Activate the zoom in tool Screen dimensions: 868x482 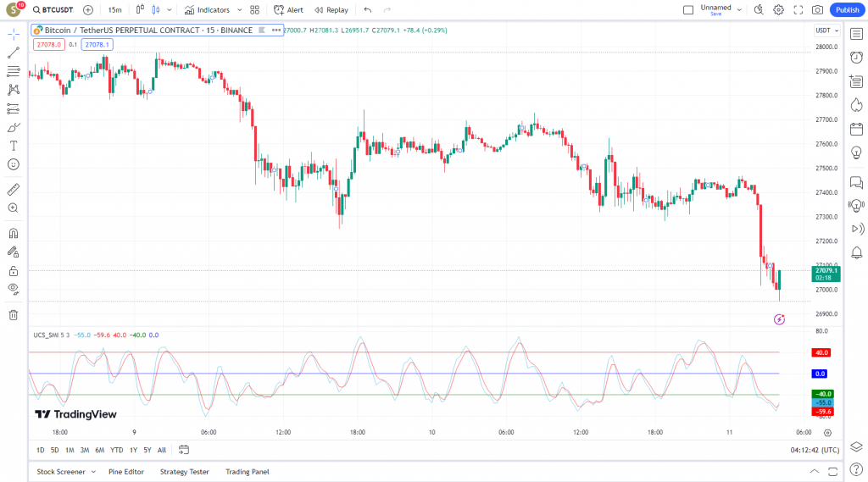pyautogui.click(x=14, y=208)
